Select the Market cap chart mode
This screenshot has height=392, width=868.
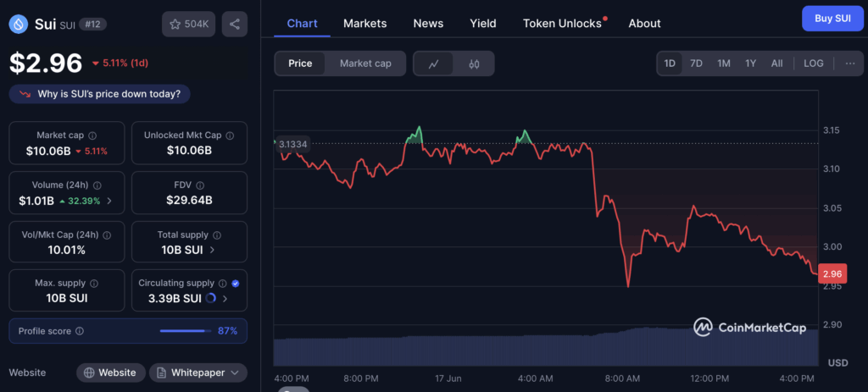pos(365,63)
